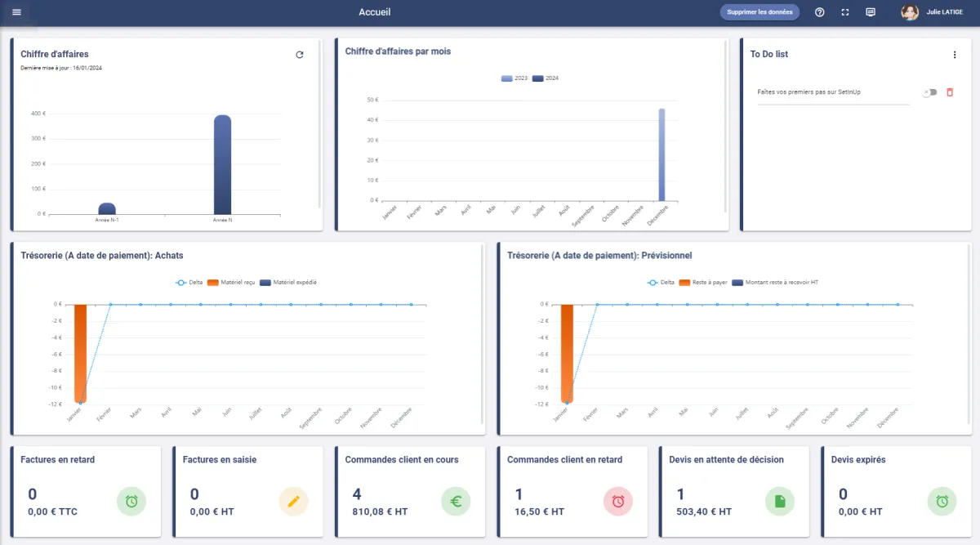980x545 pixels.
Task: Click the Janvier orange bar in Prévisionnel chart
Action: pos(567,353)
